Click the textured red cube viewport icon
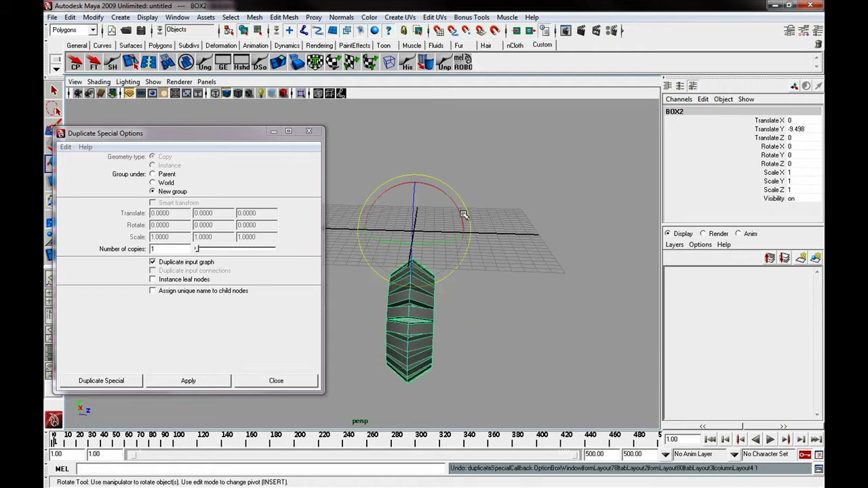 pyautogui.click(x=283, y=94)
